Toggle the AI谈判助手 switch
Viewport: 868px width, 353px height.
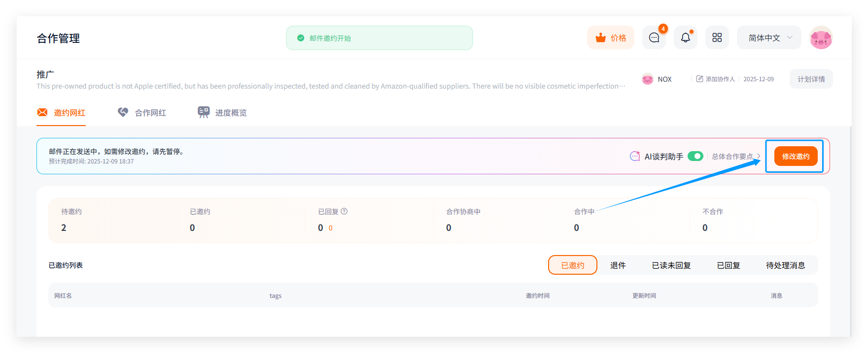point(695,156)
